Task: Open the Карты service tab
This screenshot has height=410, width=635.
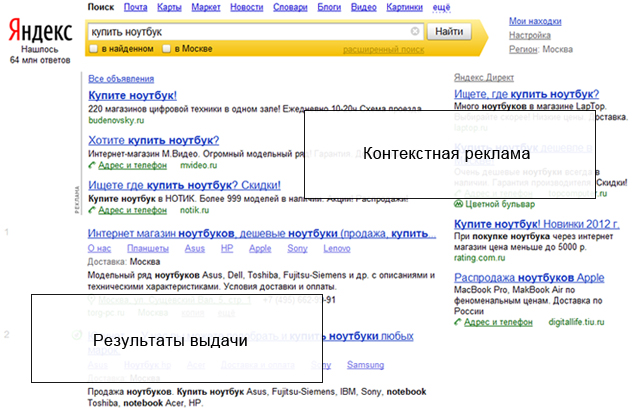Action: (169, 7)
